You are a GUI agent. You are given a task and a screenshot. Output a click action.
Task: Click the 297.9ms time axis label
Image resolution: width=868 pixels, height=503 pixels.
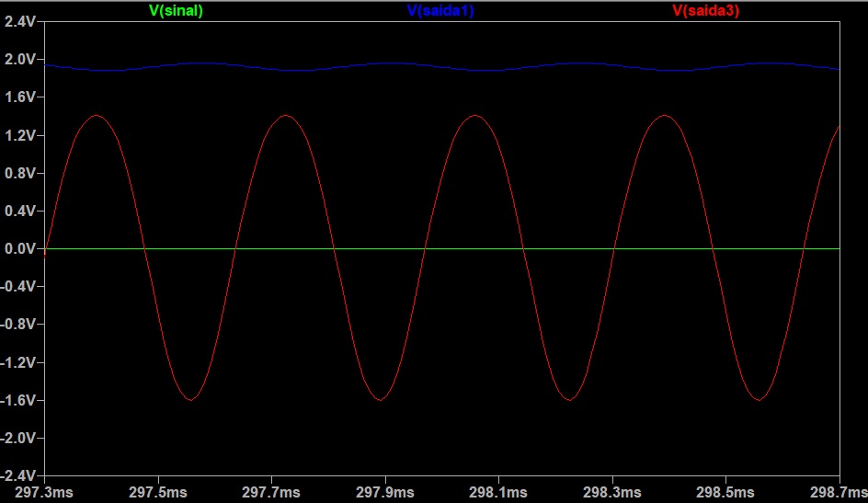point(384,492)
